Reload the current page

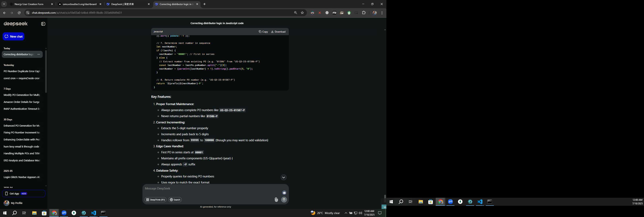pyautogui.click(x=19, y=13)
